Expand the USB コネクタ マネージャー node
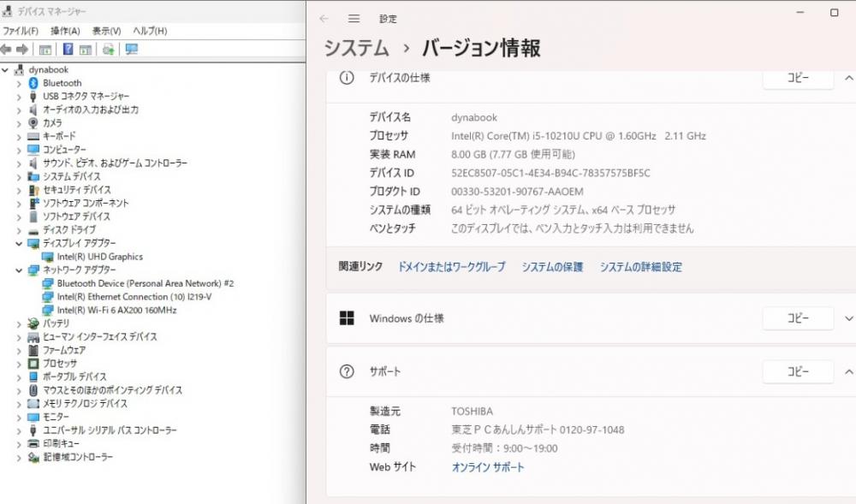Viewport: 856px width, 504px height. pos(19,97)
